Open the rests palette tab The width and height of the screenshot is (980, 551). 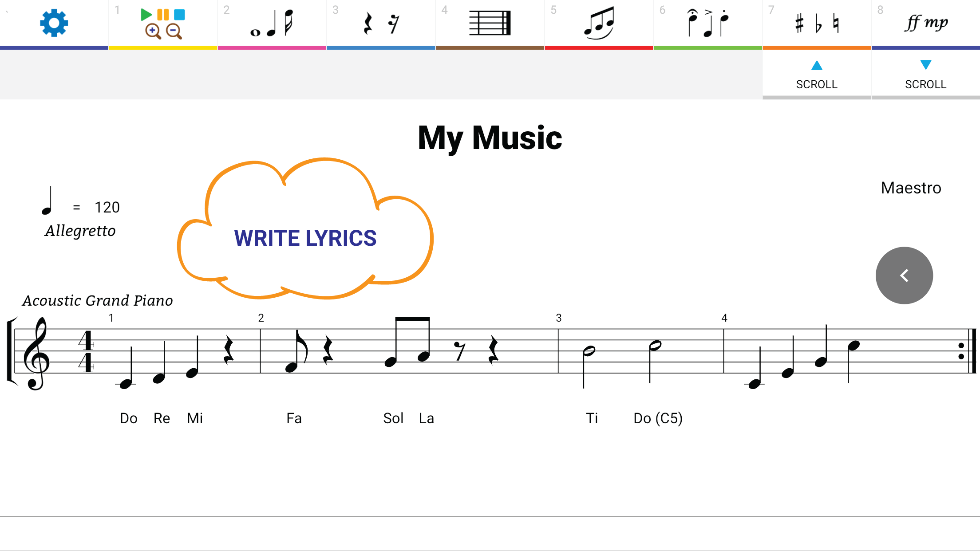point(381,23)
